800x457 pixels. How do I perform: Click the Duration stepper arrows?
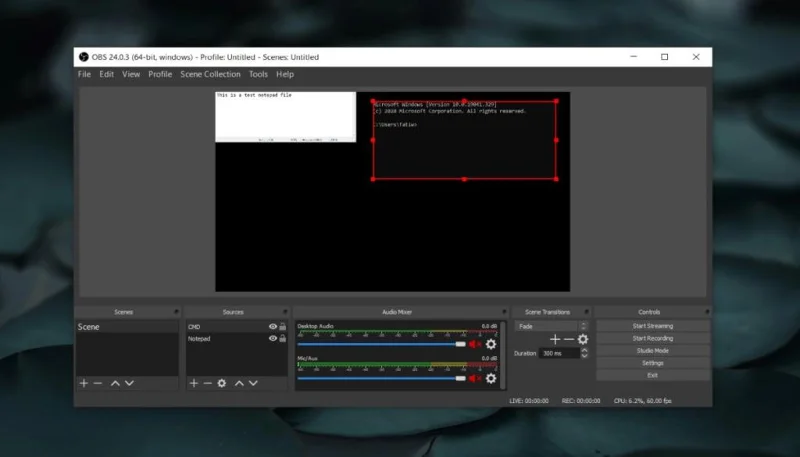point(583,353)
